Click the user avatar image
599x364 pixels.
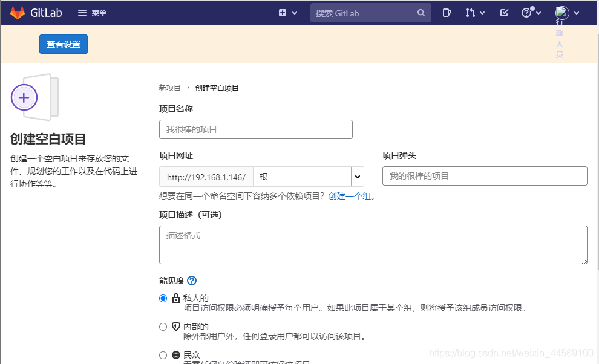point(562,13)
